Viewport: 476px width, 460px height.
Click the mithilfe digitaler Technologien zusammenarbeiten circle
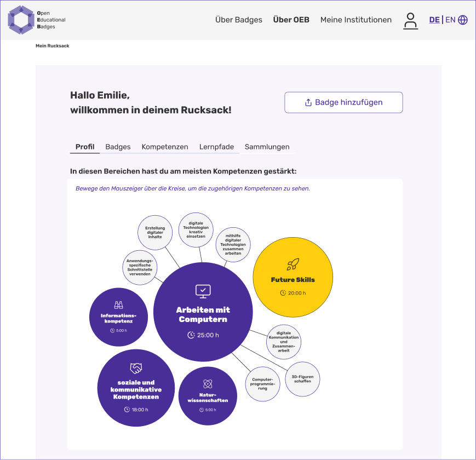pyautogui.click(x=233, y=245)
